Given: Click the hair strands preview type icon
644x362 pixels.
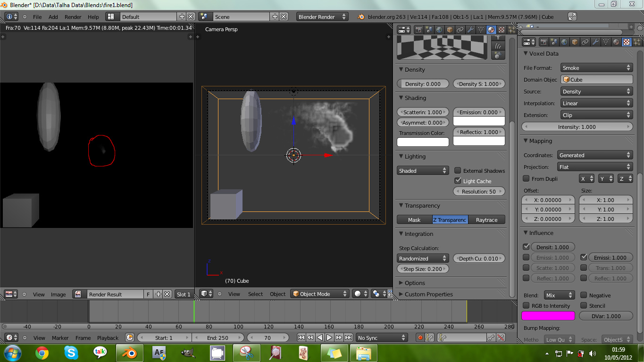Looking at the screenshot, I should (x=499, y=47).
